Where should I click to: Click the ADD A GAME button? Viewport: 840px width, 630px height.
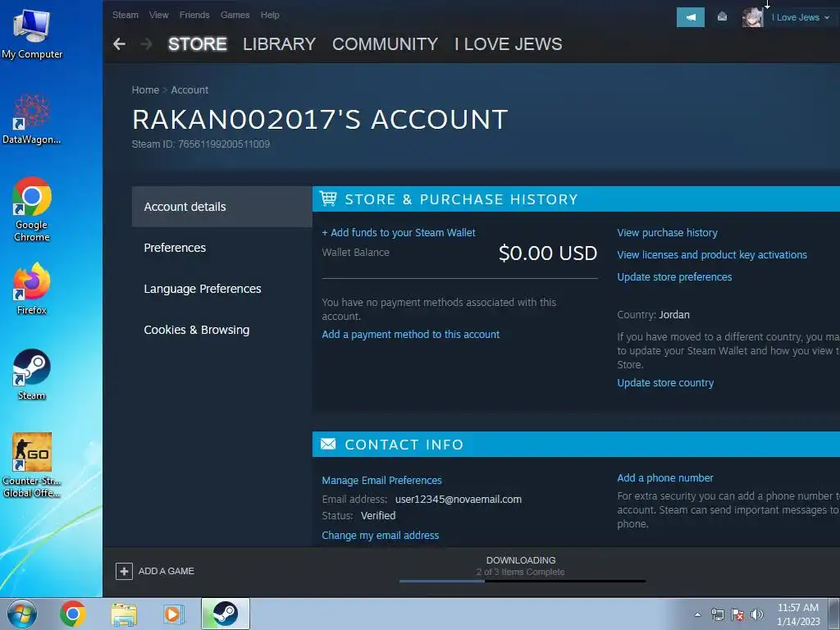click(155, 571)
